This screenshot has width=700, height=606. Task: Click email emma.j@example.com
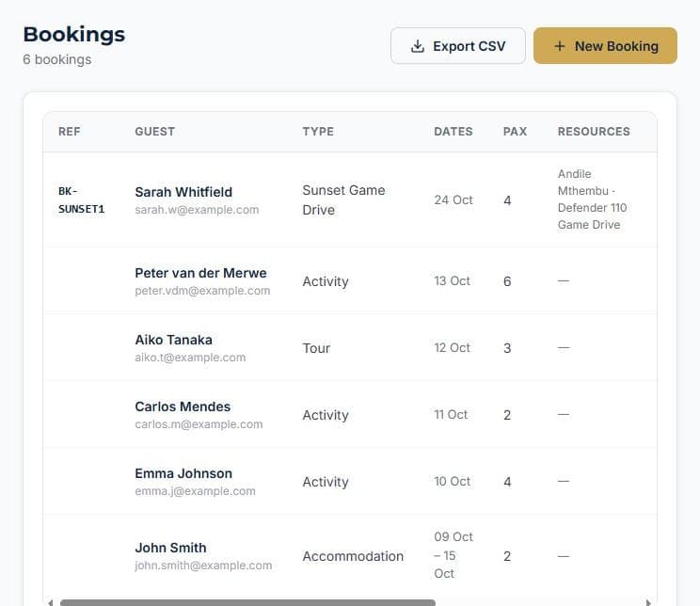(x=195, y=491)
